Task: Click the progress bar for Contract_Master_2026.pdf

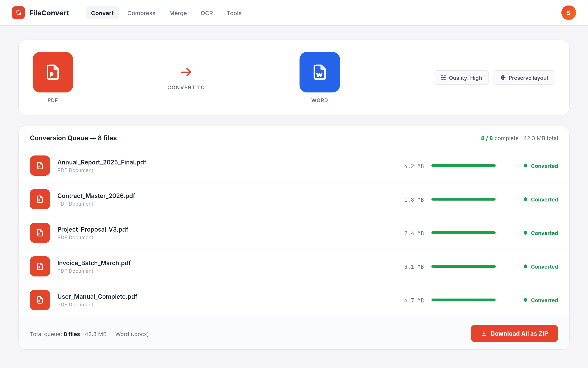Action: coord(463,199)
